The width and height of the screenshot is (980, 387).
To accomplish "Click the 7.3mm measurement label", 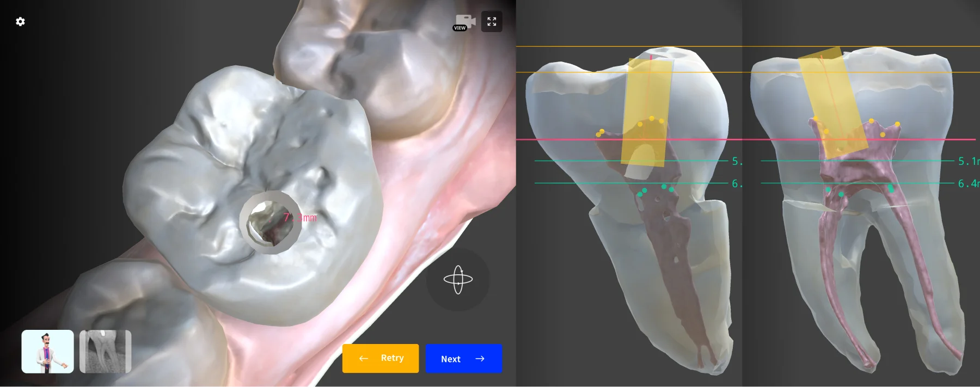I will coord(300,218).
